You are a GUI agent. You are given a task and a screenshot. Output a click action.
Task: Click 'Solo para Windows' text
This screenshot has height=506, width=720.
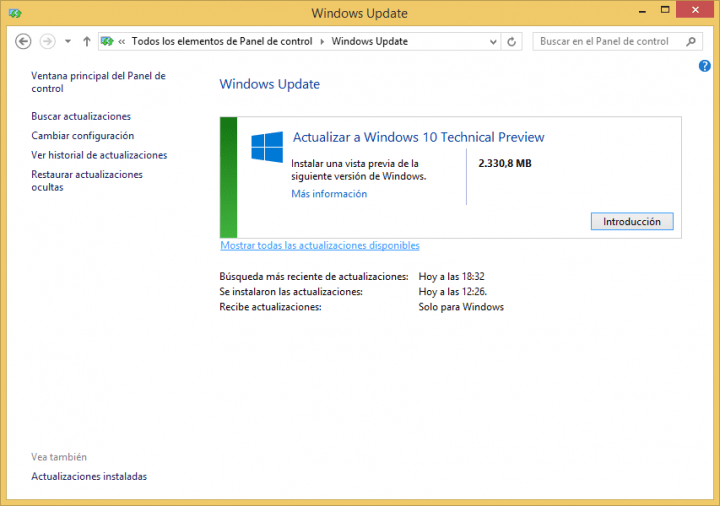click(461, 307)
